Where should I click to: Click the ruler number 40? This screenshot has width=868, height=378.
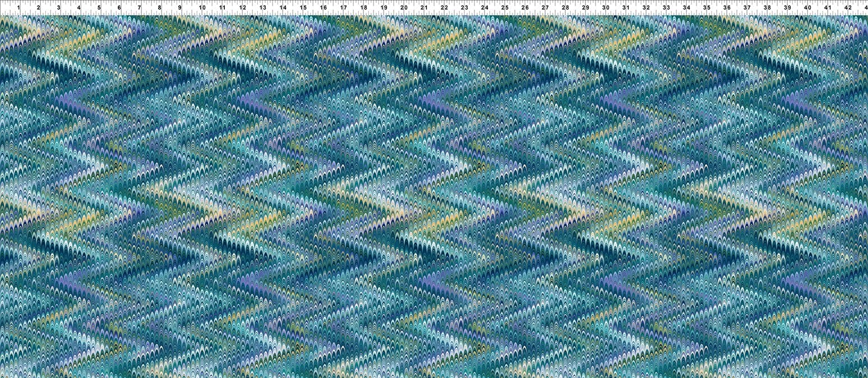[x=807, y=8]
